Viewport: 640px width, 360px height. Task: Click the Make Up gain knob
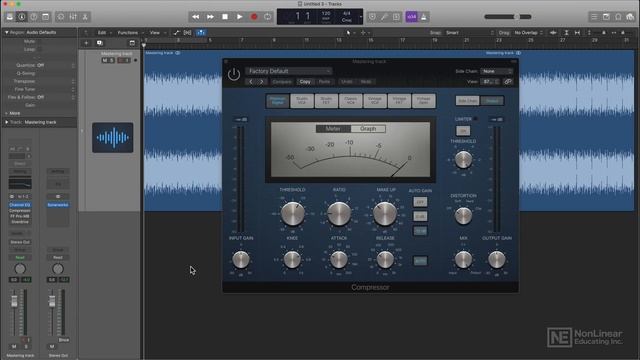[385, 214]
